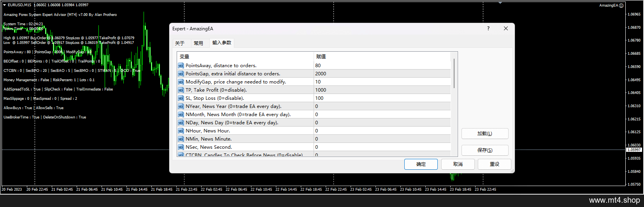Viewport: 644px width, 207px height.
Task: Select 'NMin, News Minute.' row text
Action: [x=209, y=139]
